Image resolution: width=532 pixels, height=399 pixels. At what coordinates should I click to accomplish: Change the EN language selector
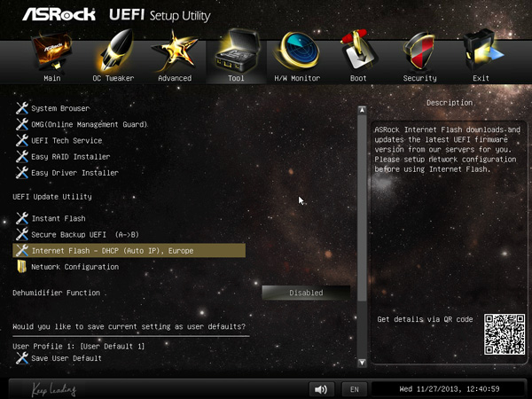tap(354, 389)
